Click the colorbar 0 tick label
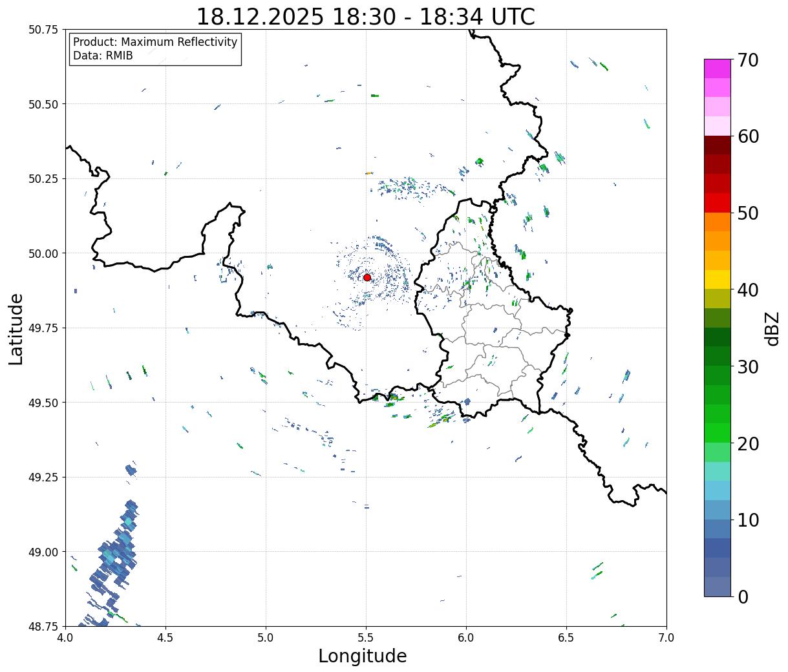The height and width of the screenshot is (672, 788). [743, 597]
